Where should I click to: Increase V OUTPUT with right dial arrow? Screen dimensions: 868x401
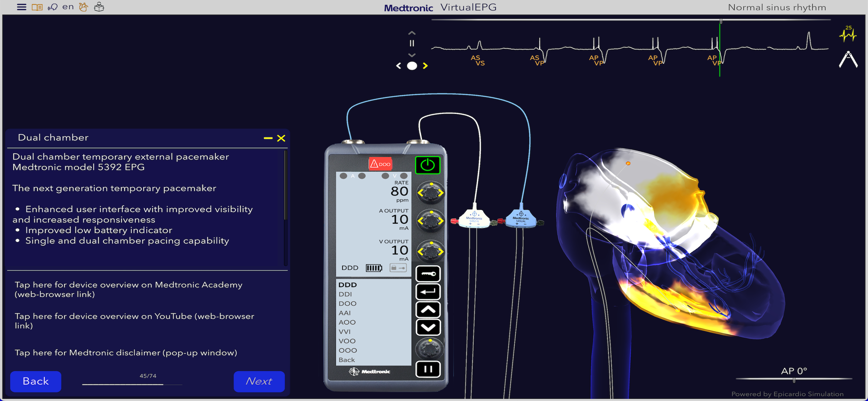(x=441, y=252)
